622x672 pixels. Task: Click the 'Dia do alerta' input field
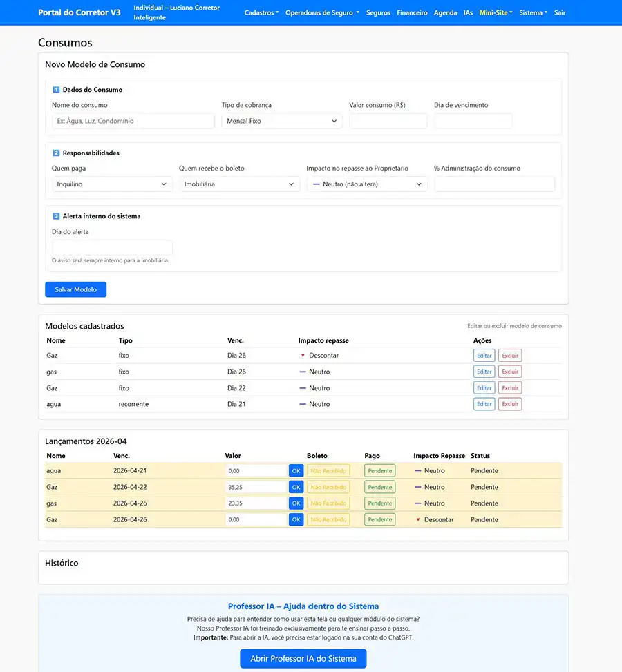[x=112, y=248]
